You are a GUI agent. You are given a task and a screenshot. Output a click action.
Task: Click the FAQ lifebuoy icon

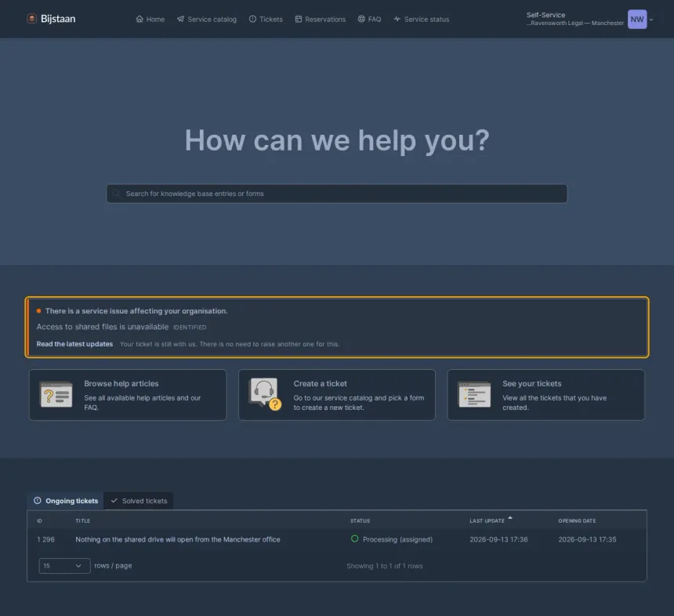361,19
